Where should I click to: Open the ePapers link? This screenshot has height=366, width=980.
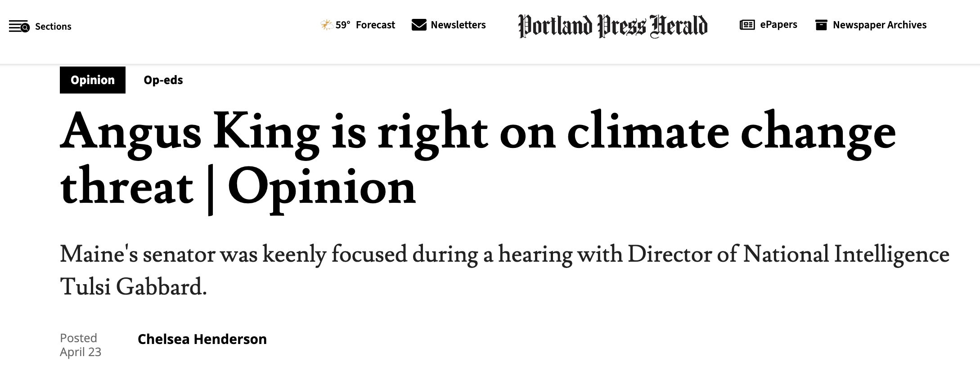point(778,25)
